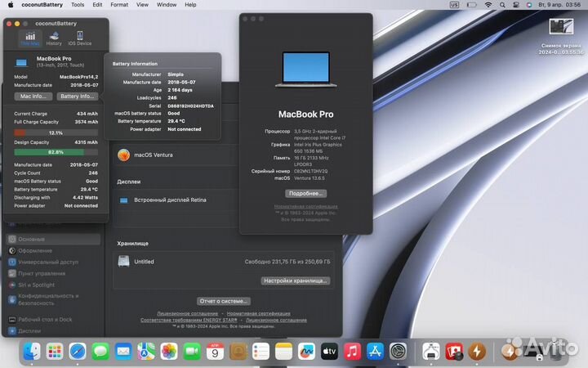
Task: Open the Mail app in Dock
Action: pyautogui.click(x=123, y=352)
